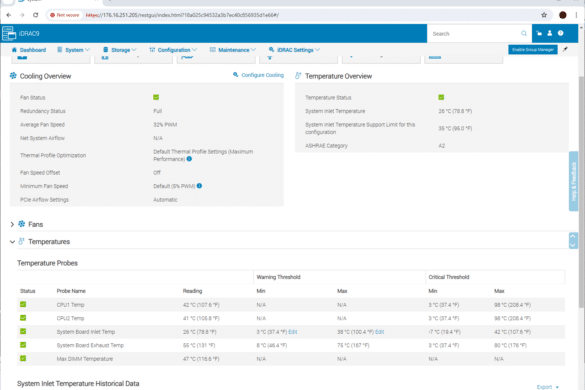
Task: Click the Chrome profile avatar
Action: pos(563,15)
